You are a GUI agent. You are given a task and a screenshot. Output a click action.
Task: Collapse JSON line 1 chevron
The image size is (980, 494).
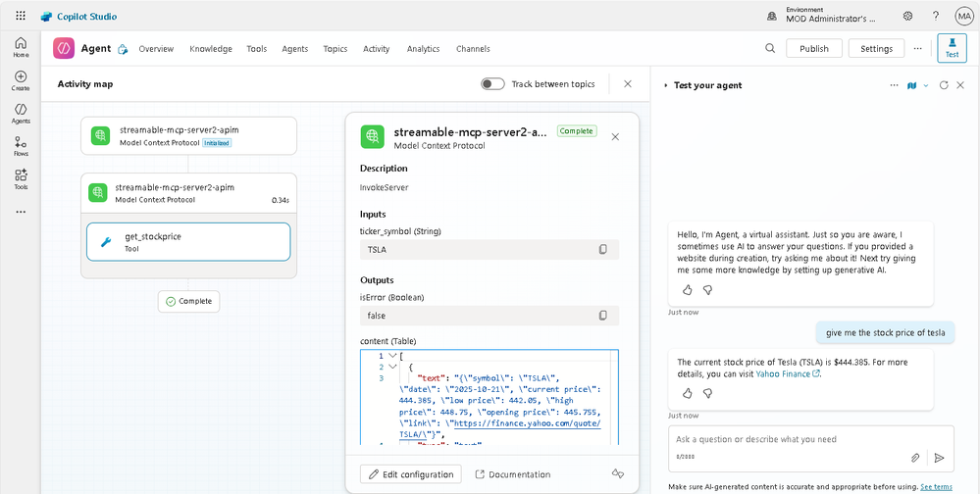tap(392, 356)
